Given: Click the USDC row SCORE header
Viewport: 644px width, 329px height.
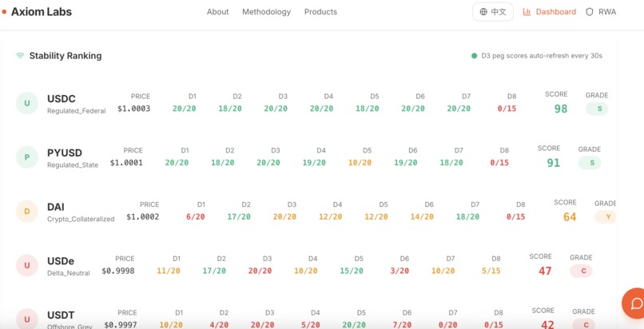Looking at the screenshot, I should (x=557, y=94).
